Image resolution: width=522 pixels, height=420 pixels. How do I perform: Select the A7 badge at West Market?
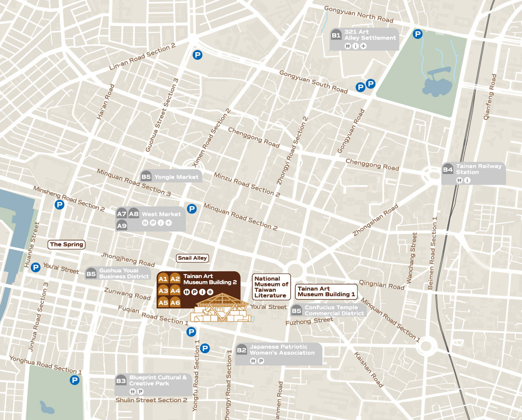tap(121, 214)
